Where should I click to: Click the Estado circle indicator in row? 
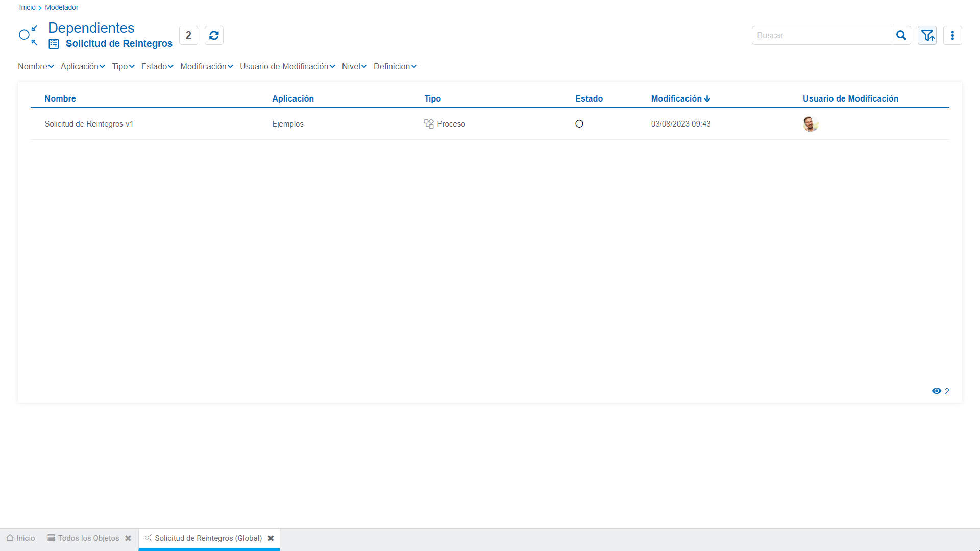click(x=579, y=124)
